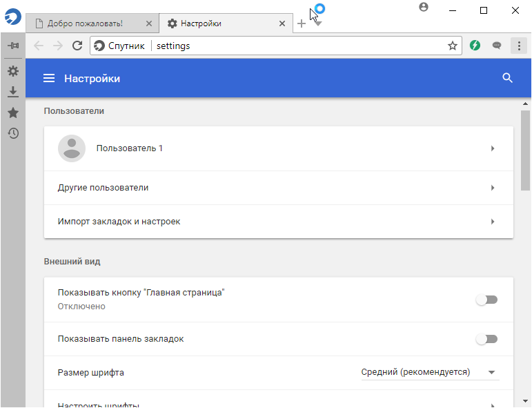Screen dimensions: 532x408
Task: Click the Sputnik icon in address bar
Action: 99,46
